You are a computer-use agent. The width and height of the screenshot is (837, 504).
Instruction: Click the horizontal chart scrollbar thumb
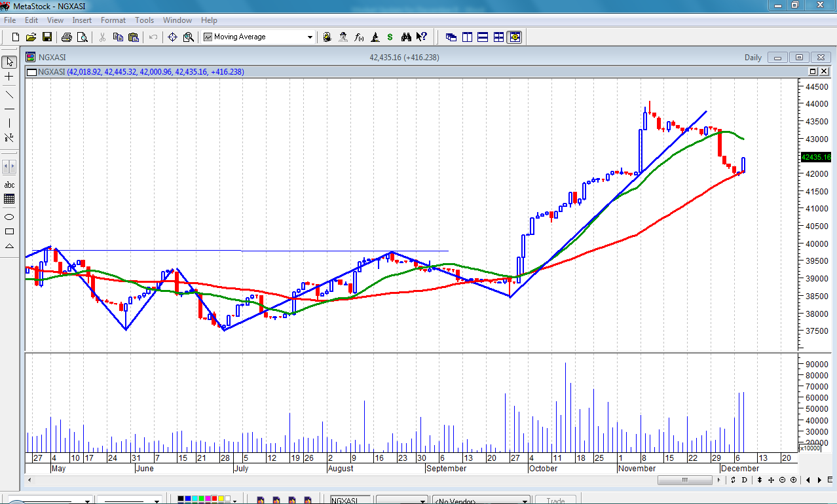684,480
